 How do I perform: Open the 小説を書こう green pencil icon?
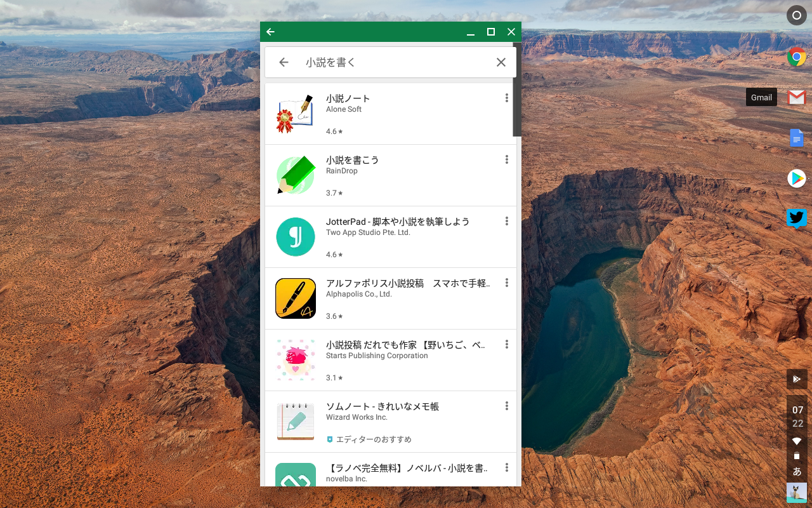click(x=296, y=175)
